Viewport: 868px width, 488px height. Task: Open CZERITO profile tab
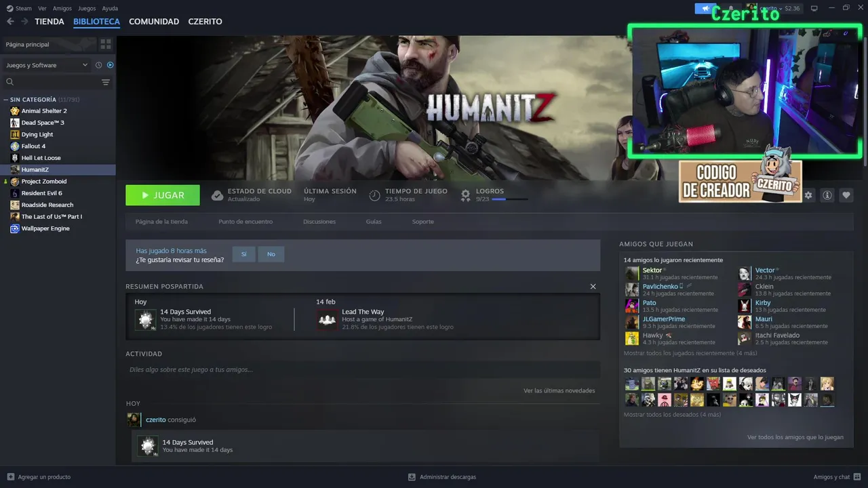[x=205, y=22]
